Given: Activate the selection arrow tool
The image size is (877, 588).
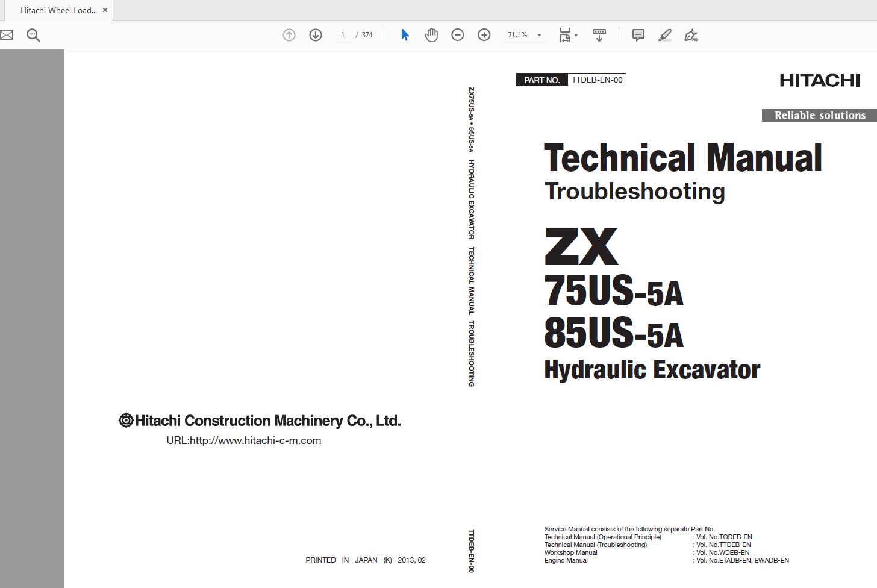Looking at the screenshot, I should coord(405,35).
